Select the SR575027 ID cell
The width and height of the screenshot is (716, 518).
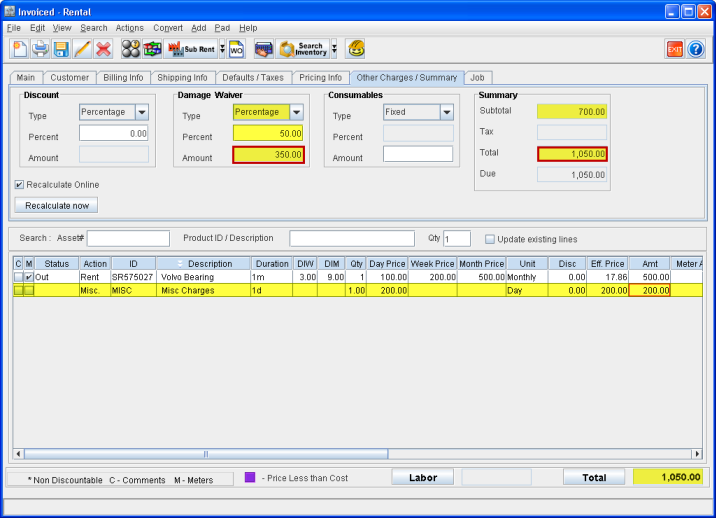pyautogui.click(x=133, y=277)
